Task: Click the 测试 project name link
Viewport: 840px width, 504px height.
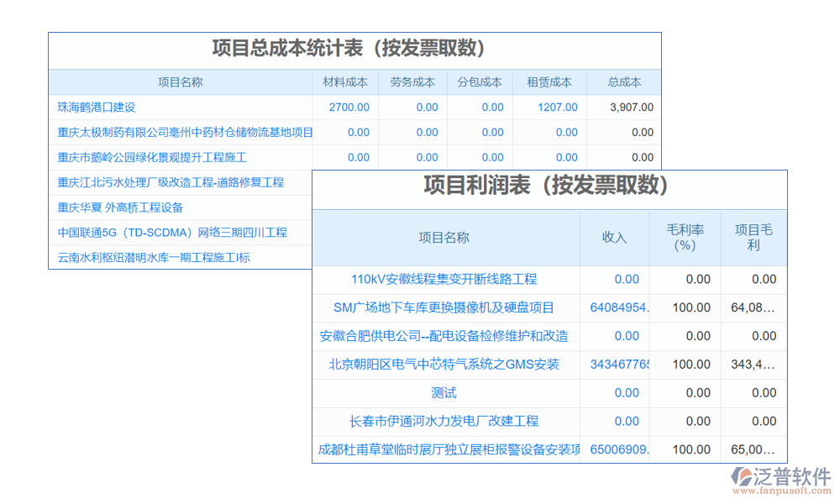Action: tap(444, 393)
